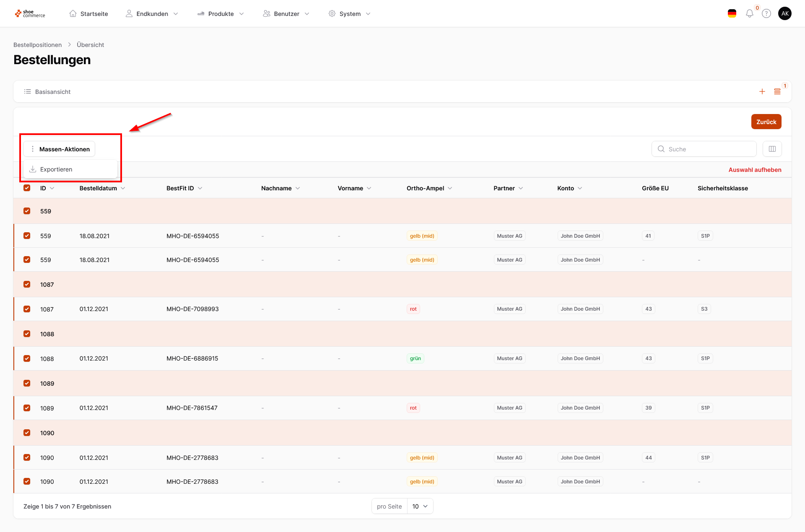Click the help question mark icon

click(x=766, y=13)
